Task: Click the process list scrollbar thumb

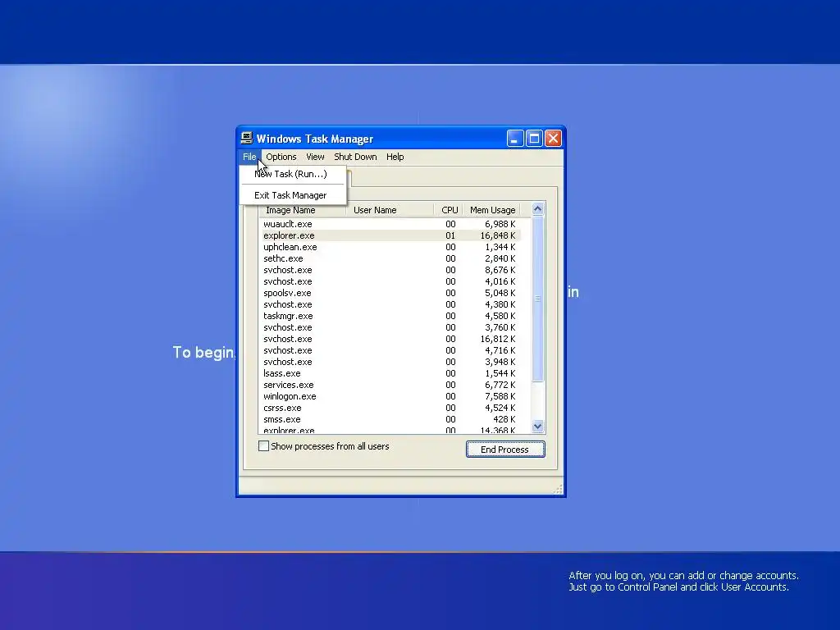Action: click(538, 299)
